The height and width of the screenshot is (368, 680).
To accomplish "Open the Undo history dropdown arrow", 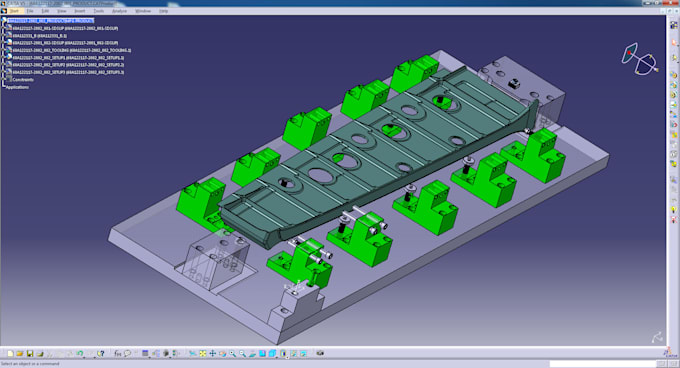I will point(84,357).
